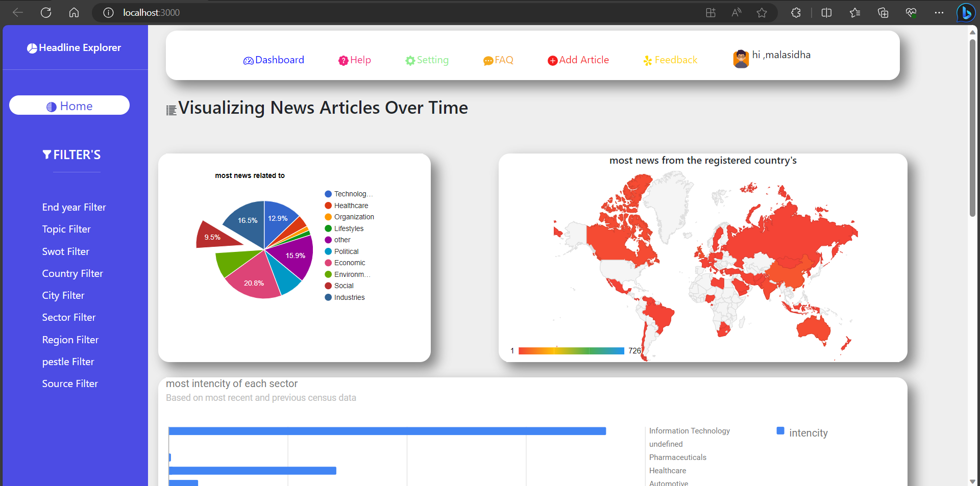The height and width of the screenshot is (486, 980).
Task: Click the list icon beside page title
Action: coord(171,110)
